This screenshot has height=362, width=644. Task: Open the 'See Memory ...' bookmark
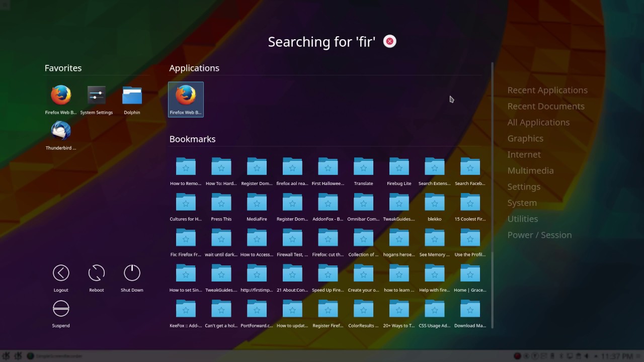pos(435,242)
